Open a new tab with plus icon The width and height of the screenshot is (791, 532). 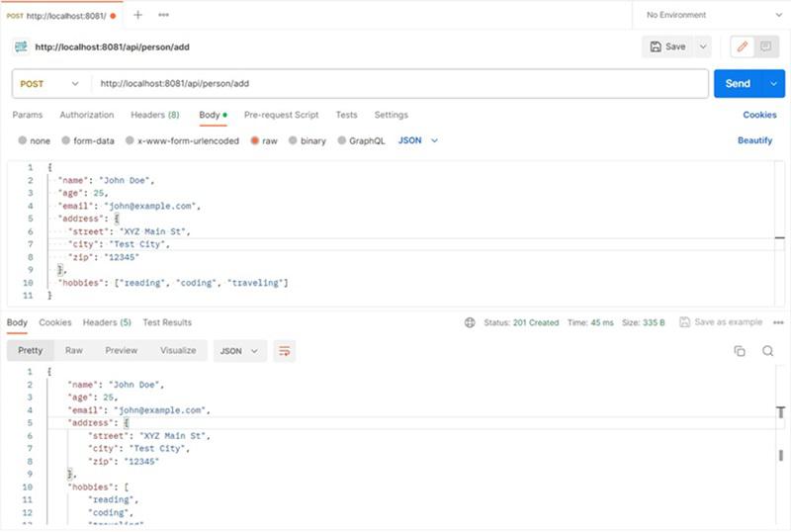point(138,15)
